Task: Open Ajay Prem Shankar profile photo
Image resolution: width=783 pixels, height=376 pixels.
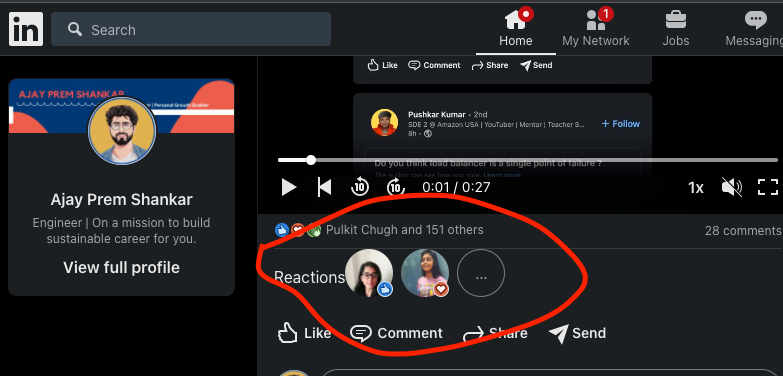Action: pos(122,130)
